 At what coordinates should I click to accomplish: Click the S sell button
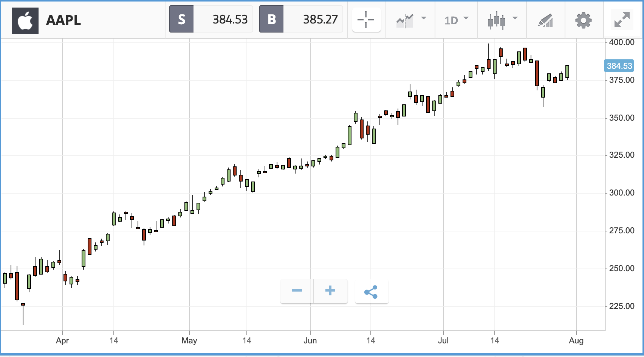(x=181, y=19)
